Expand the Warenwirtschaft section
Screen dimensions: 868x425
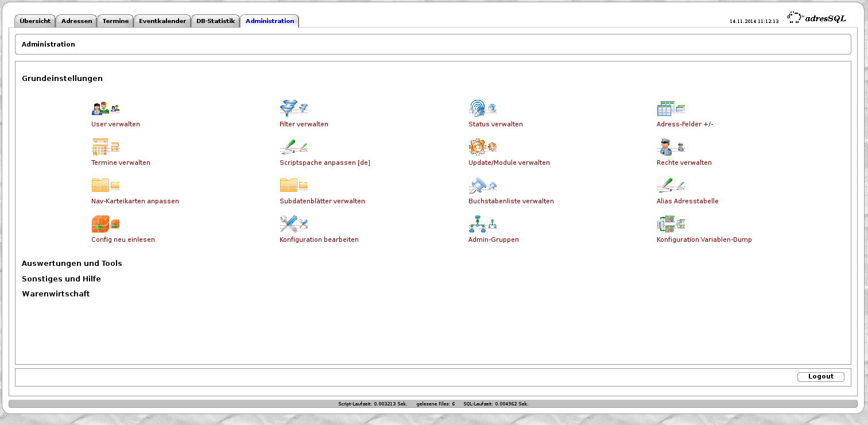tap(56, 293)
